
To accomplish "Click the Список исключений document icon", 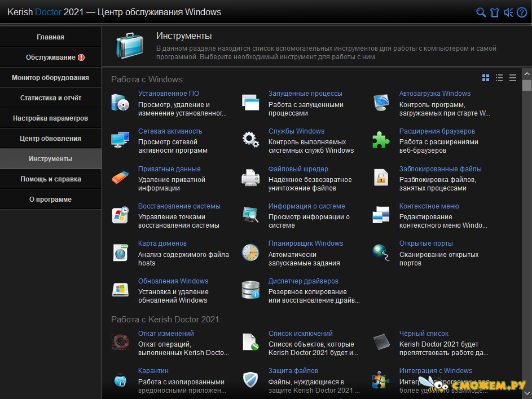I will (250, 342).
